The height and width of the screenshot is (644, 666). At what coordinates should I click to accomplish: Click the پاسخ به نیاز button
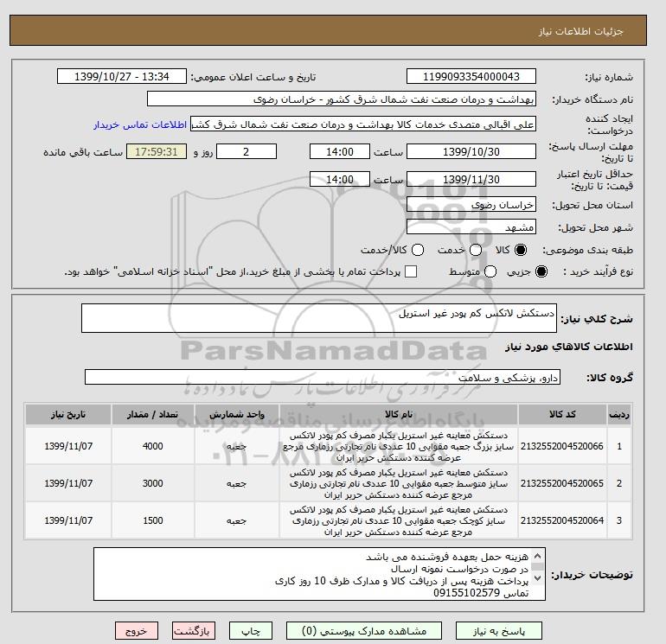coord(499,631)
